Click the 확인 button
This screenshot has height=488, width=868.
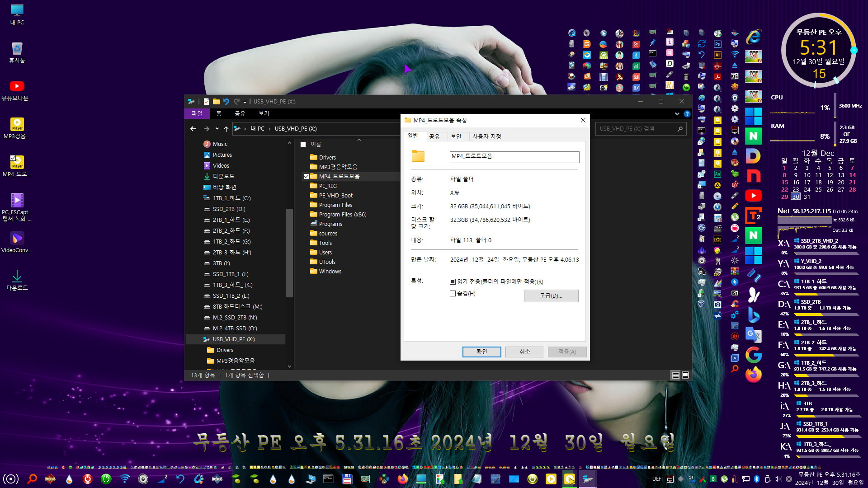coord(481,352)
